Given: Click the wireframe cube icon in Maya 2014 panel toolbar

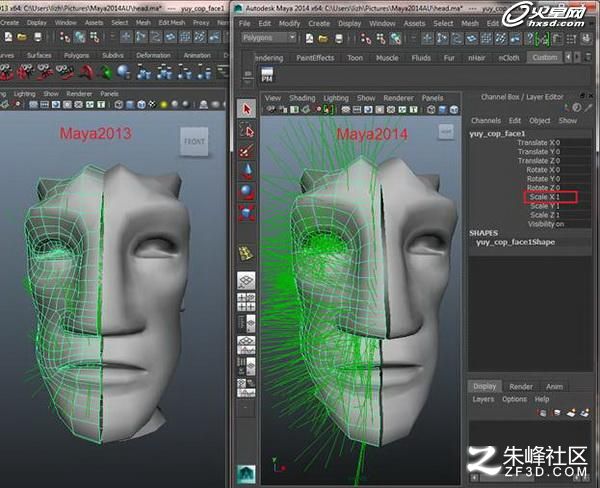Looking at the screenshot, I should (x=432, y=110).
